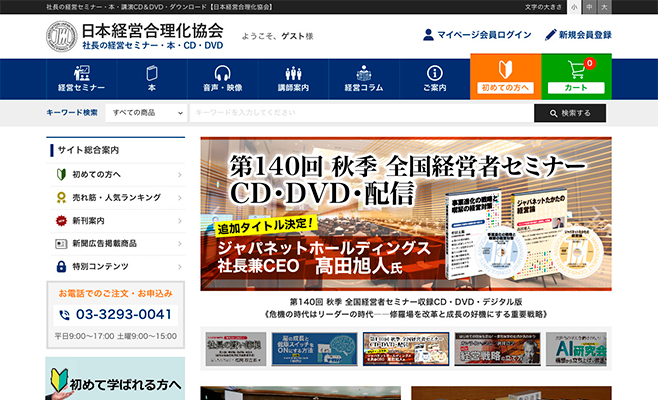Click the JMCA circular logo
The width and height of the screenshot is (658, 400).
pyautogui.click(x=62, y=37)
